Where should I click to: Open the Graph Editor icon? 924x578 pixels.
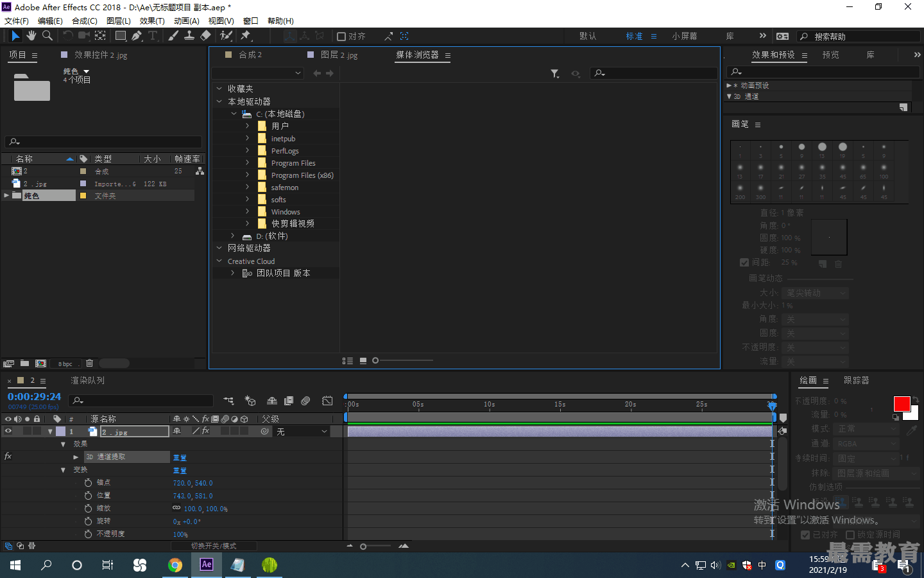tap(327, 401)
